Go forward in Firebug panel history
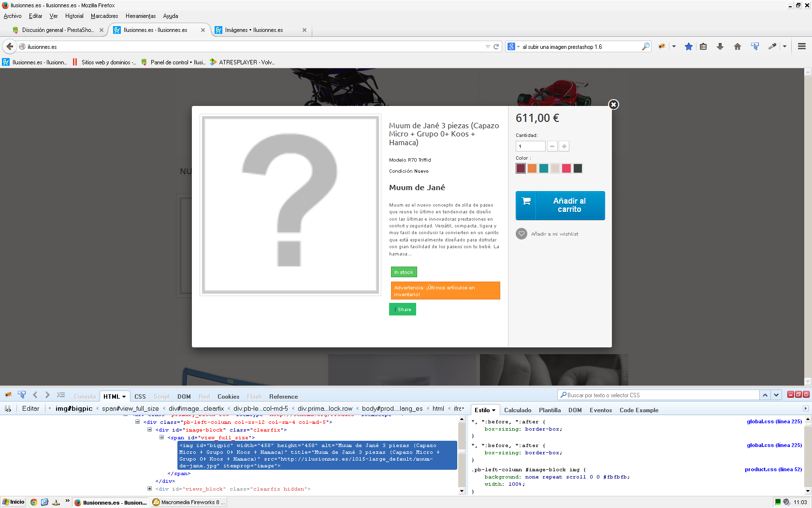The width and height of the screenshot is (812, 508). point(47,395)
